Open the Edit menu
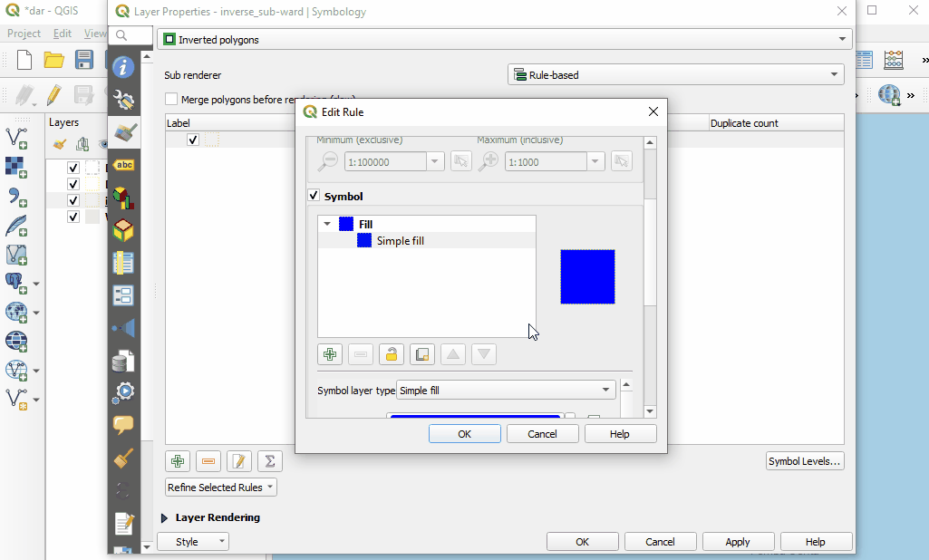The image size is (929, 560). click(62, 34)
